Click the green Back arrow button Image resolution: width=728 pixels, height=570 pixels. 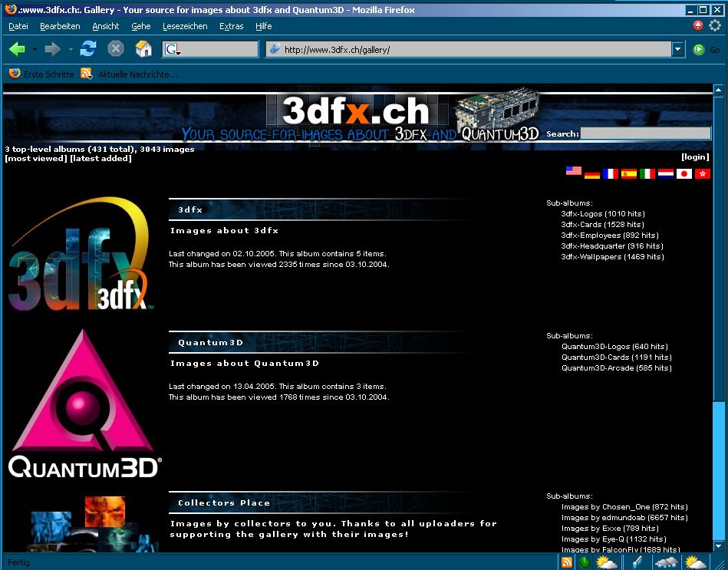(x=17, y=49)
